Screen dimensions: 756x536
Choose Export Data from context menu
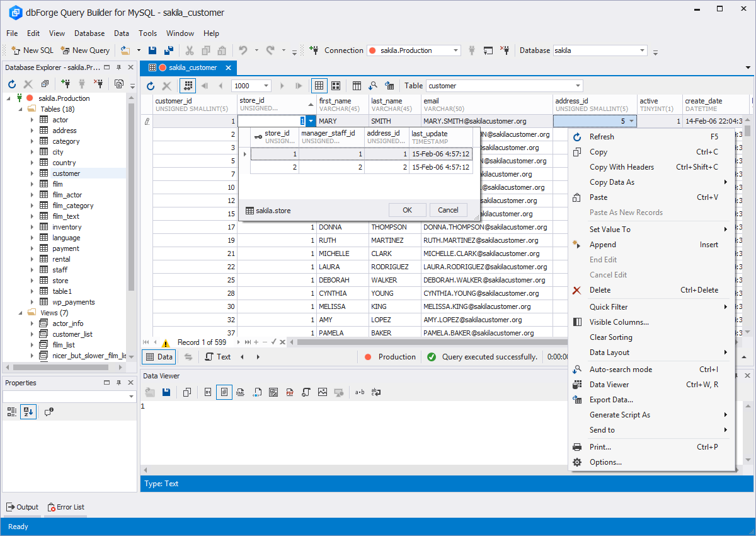611,400
